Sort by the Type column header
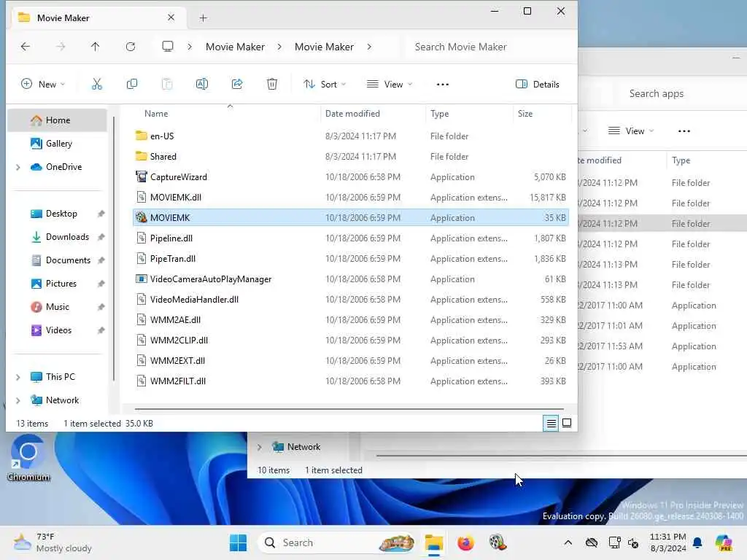Image resolution: width=747 pixels, height=560 pixels. tap(440, 114)
